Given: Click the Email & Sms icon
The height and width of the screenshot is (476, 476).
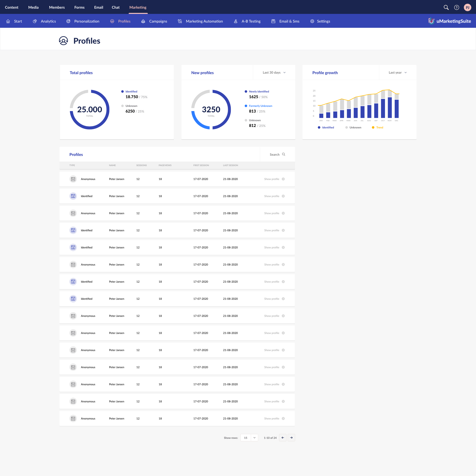Looking at the screenshot, I should (273, 21).
